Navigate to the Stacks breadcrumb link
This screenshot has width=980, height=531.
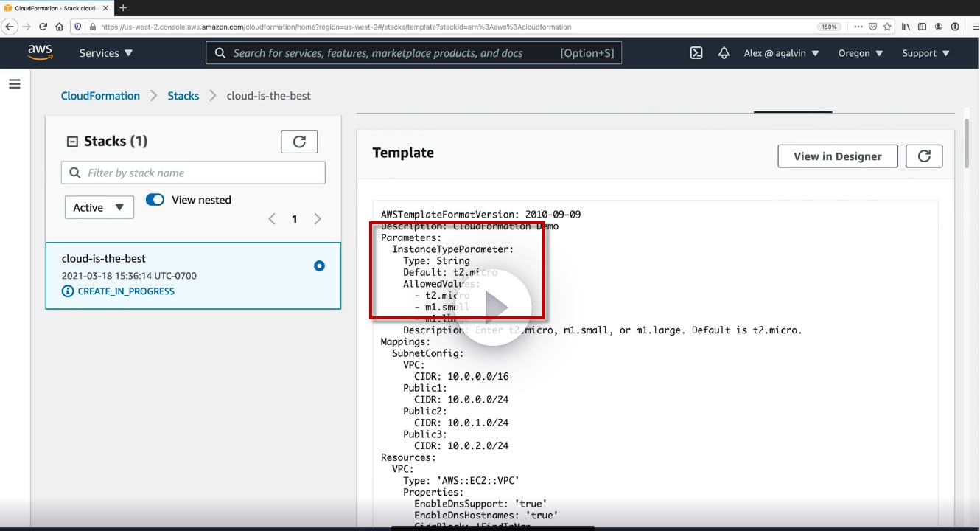(x=183, y=96)
